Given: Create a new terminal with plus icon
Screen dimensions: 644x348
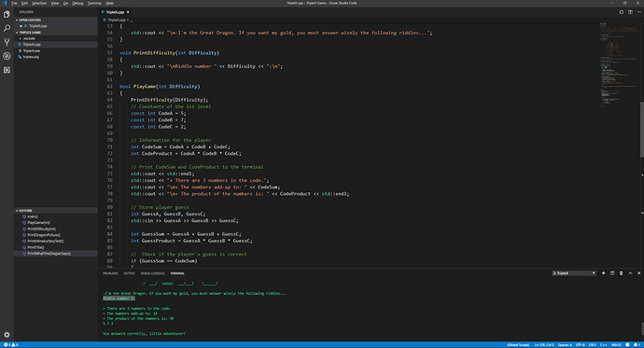Looking at the screenshot, I should [x=603, y=273].
